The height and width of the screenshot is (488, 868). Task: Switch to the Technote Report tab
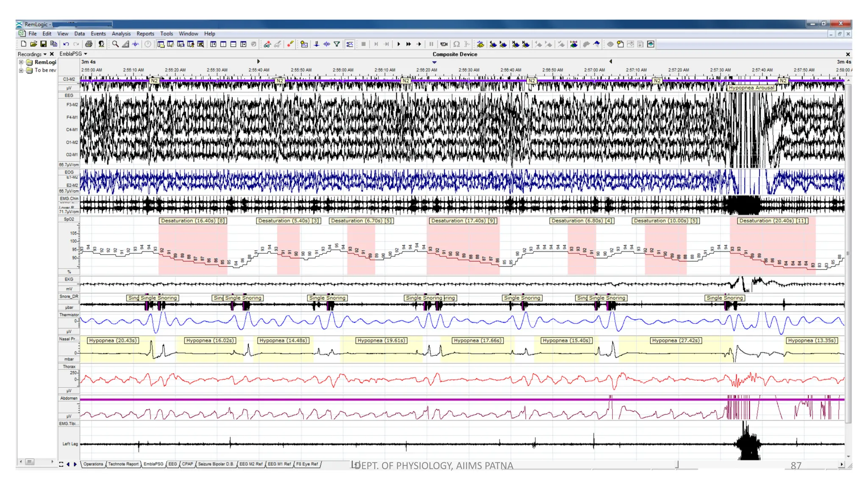coord(123,464)
